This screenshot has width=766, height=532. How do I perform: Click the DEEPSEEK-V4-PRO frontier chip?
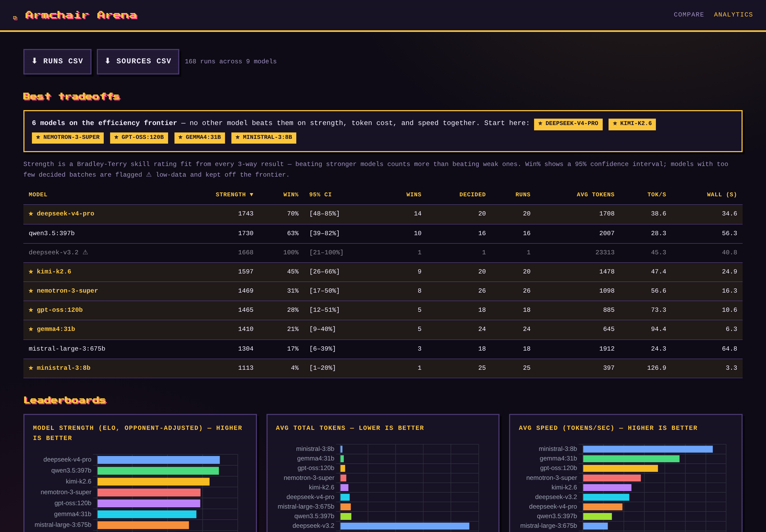coord(568,124)
